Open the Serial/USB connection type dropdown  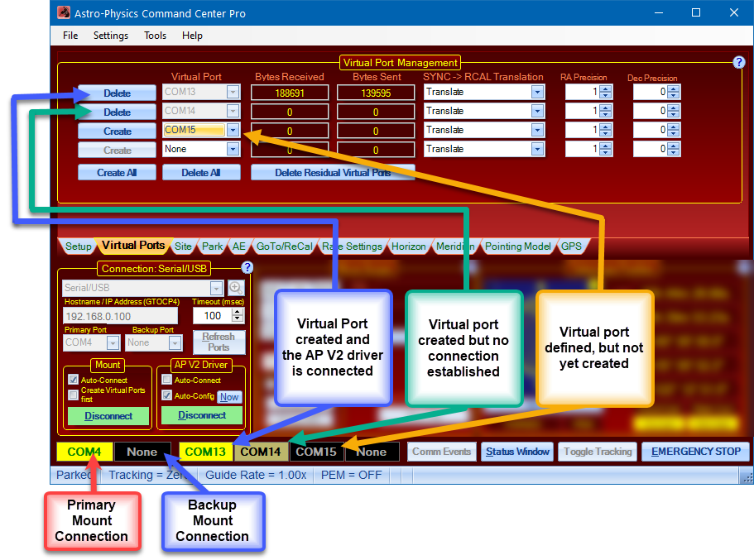pos(216,288)
